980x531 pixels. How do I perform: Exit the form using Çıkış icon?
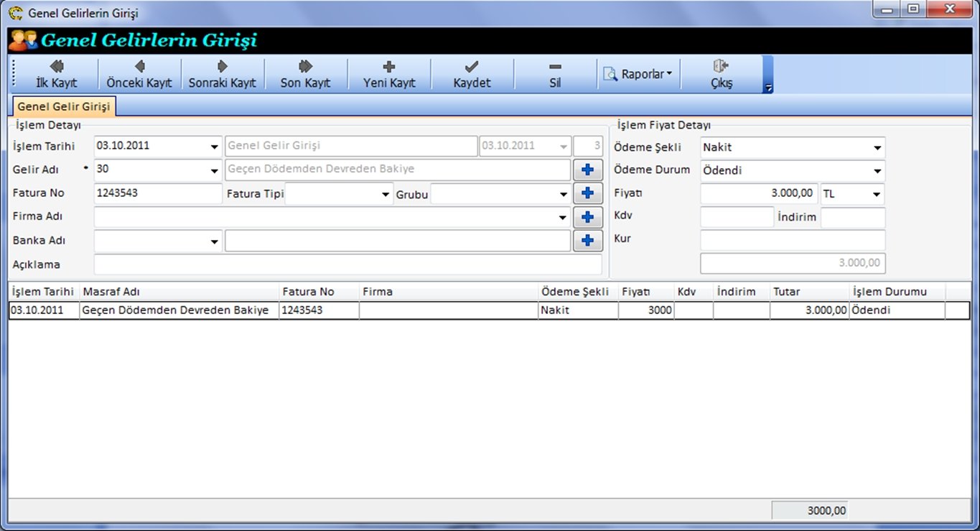(721, 74)
